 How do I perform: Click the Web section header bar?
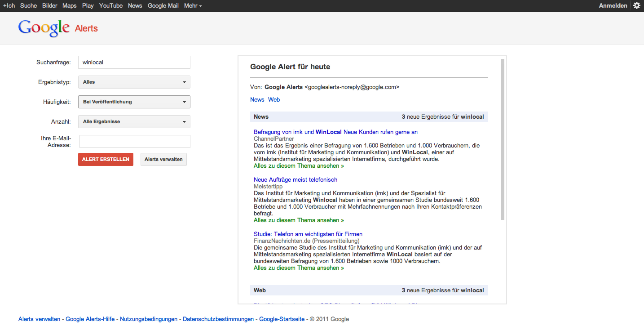[x=369, y=290]
